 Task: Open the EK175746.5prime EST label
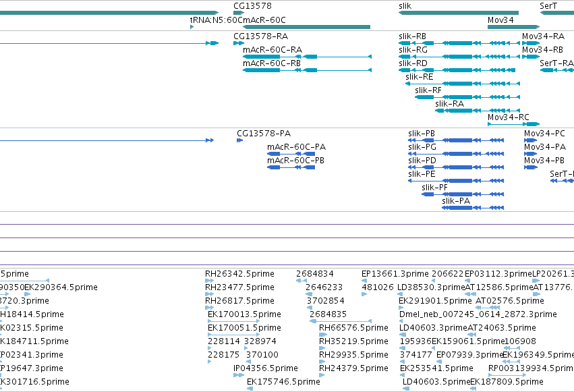(283, 382)
